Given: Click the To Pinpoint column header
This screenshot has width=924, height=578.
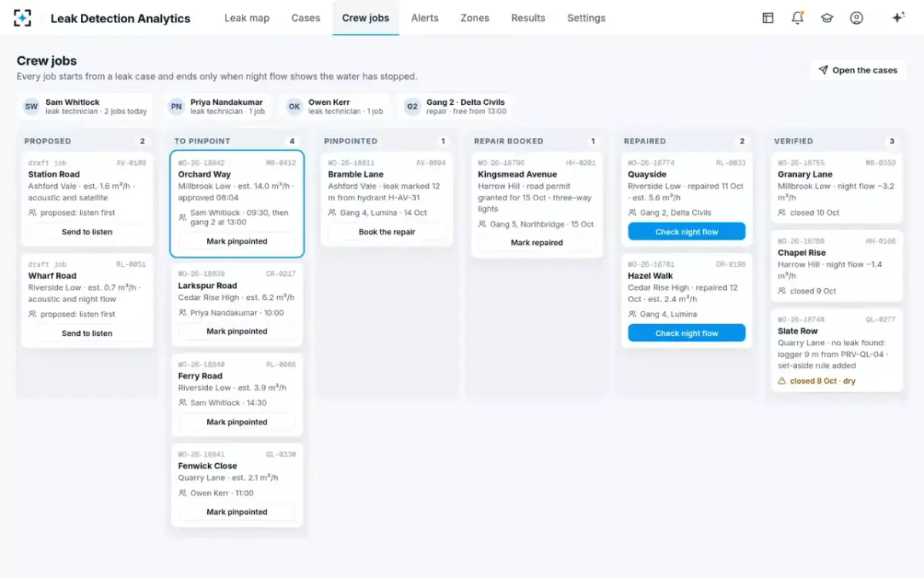Looking at the screenshot, I should click(203, 141).
